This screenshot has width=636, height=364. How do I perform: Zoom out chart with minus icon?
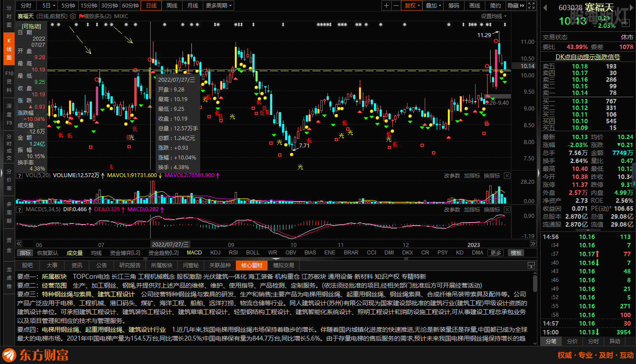(x=396, y=5)
